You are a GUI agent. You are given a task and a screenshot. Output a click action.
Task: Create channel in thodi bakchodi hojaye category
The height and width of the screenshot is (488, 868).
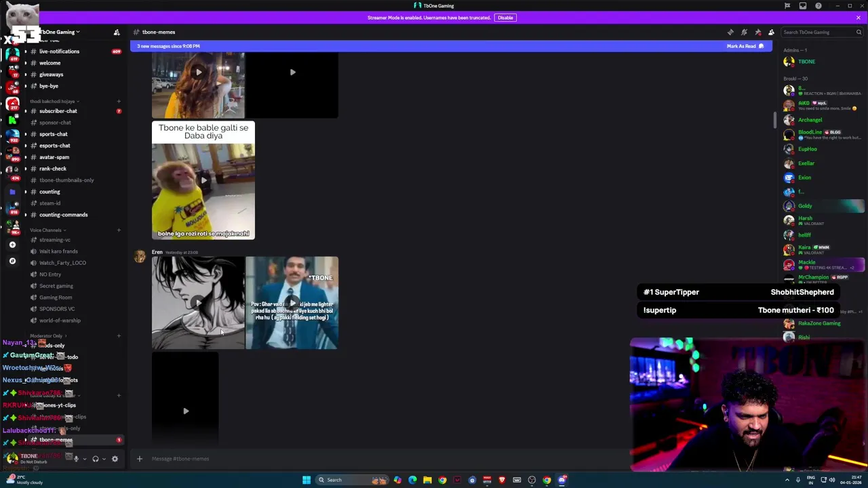(x=119, y=101)
